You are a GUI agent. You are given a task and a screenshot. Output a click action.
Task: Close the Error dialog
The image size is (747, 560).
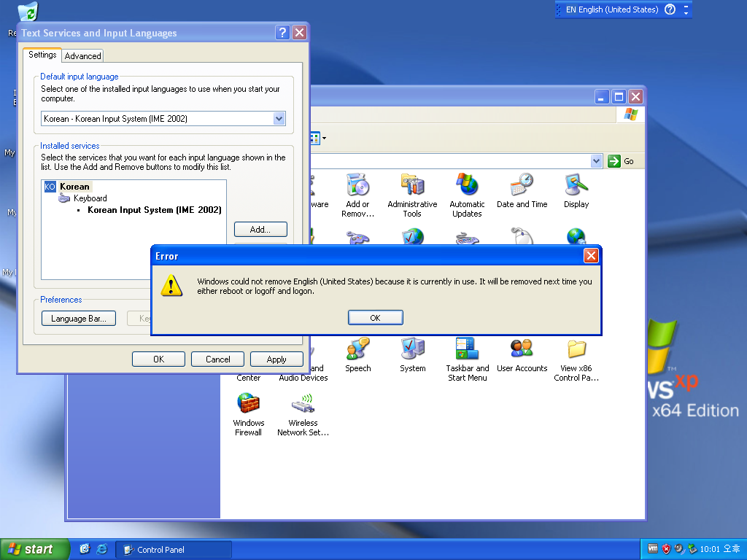(x=591, y=256)
